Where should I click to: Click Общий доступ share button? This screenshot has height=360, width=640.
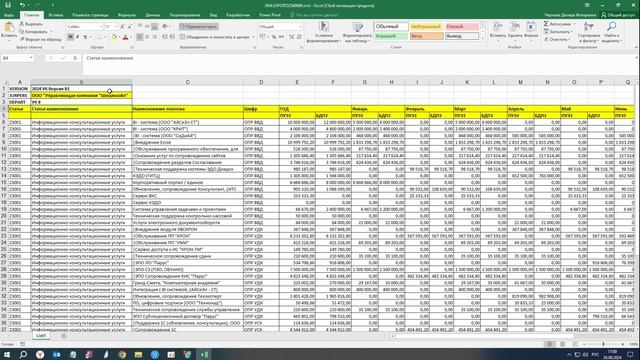(x=618, y=15)
